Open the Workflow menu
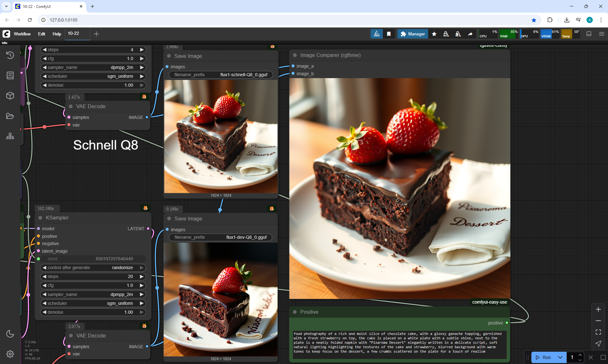The image size is (608, 364). (x=22, y=34)
